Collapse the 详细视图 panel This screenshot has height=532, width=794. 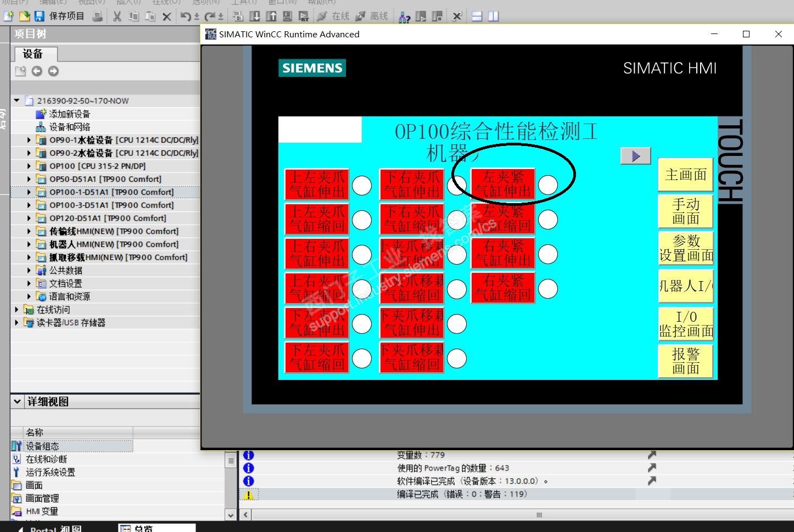click(x=17, y=401)
